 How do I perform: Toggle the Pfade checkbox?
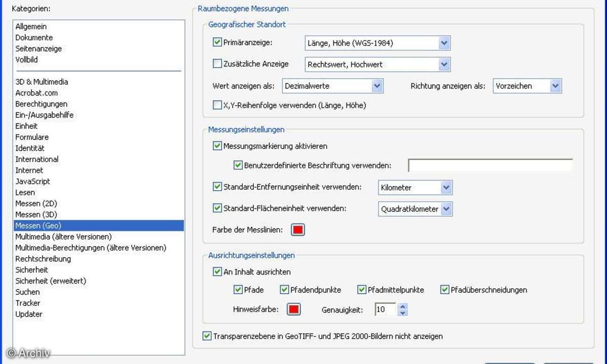pos(238,290)
